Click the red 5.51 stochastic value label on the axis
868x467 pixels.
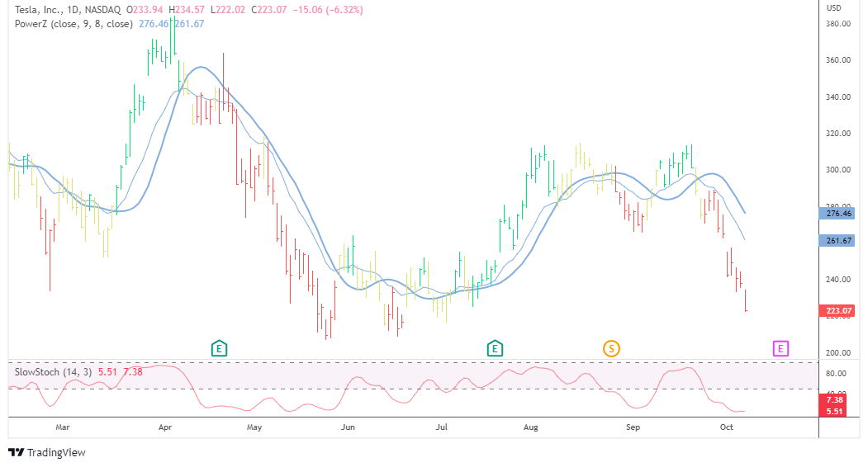pos(834,412)
